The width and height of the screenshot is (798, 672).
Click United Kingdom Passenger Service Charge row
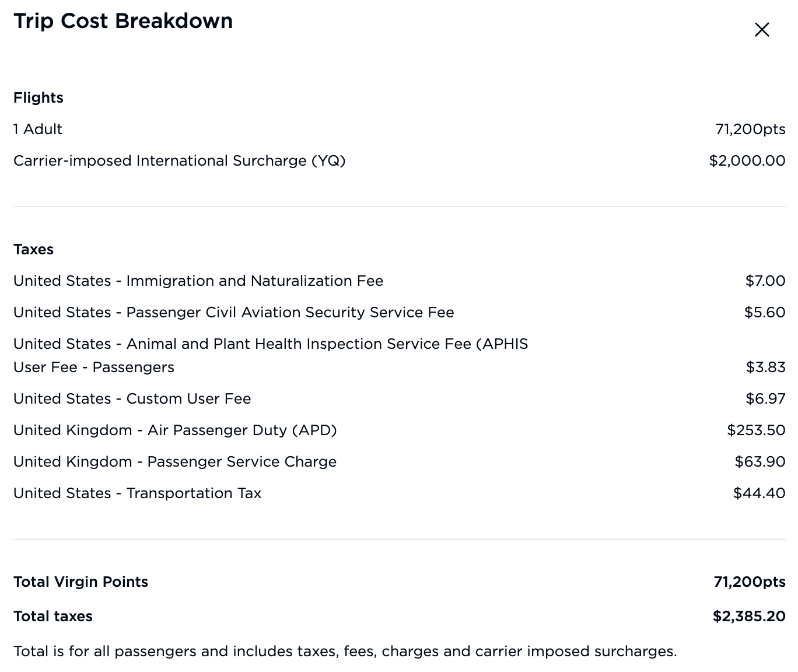[x=175, y=461]
